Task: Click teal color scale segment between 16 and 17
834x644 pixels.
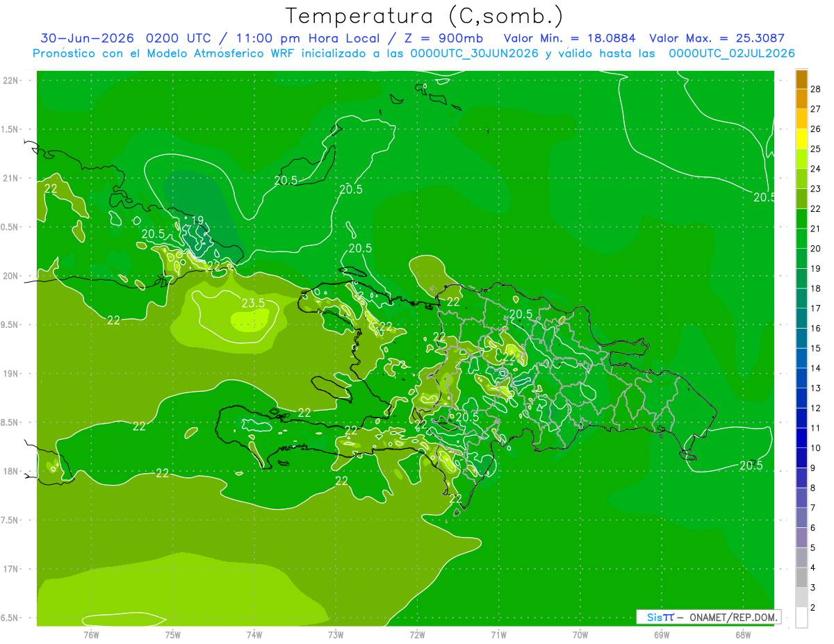Action: (x=801, y=319)
